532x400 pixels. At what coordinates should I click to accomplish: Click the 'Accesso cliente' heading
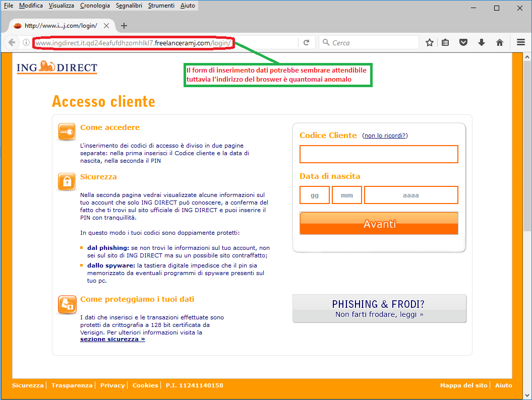pos(103,101)
